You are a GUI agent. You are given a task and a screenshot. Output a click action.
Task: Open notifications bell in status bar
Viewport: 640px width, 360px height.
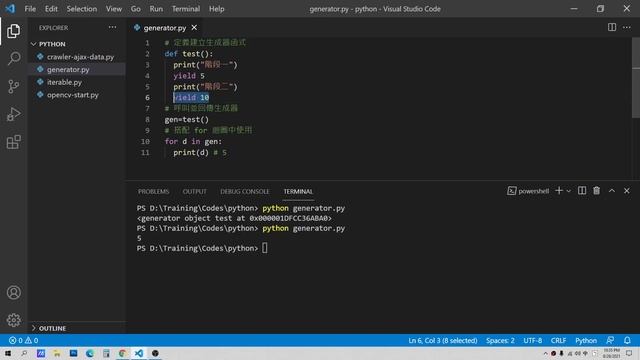pos(627,340)
